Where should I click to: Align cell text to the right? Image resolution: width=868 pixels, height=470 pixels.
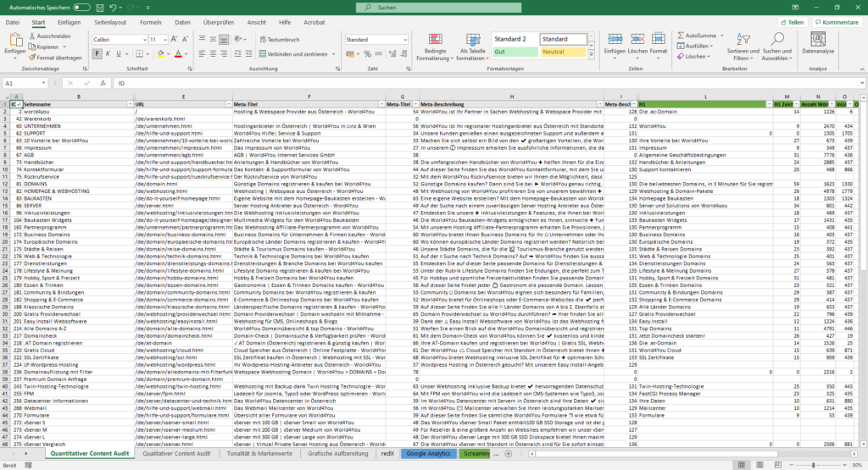coord(223,54)
